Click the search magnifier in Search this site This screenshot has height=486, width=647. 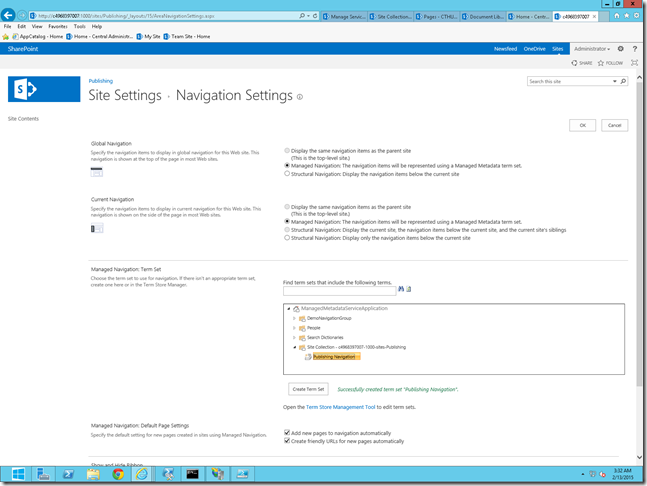click(x=623, y=81)
